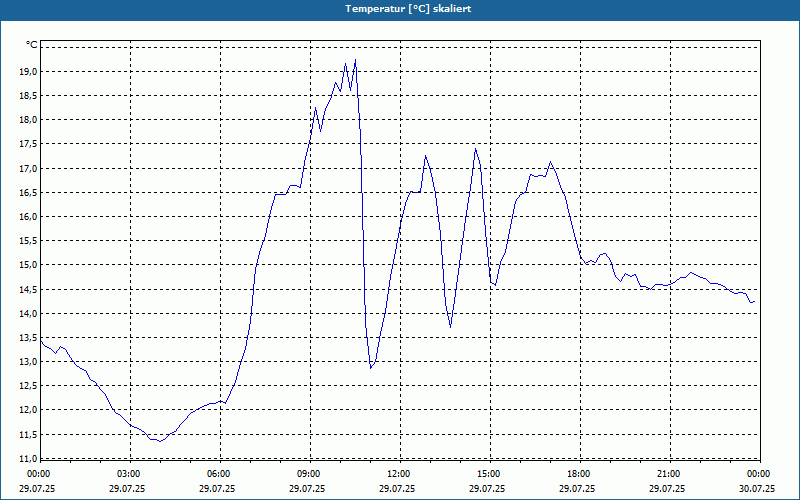The image size is (800, 500).
Task: Select the 14,5 y-axis label
Action: coord(28,289)
